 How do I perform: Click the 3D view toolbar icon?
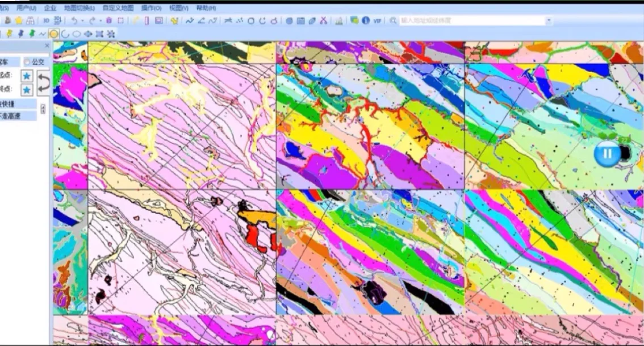(x=47, y=20)
